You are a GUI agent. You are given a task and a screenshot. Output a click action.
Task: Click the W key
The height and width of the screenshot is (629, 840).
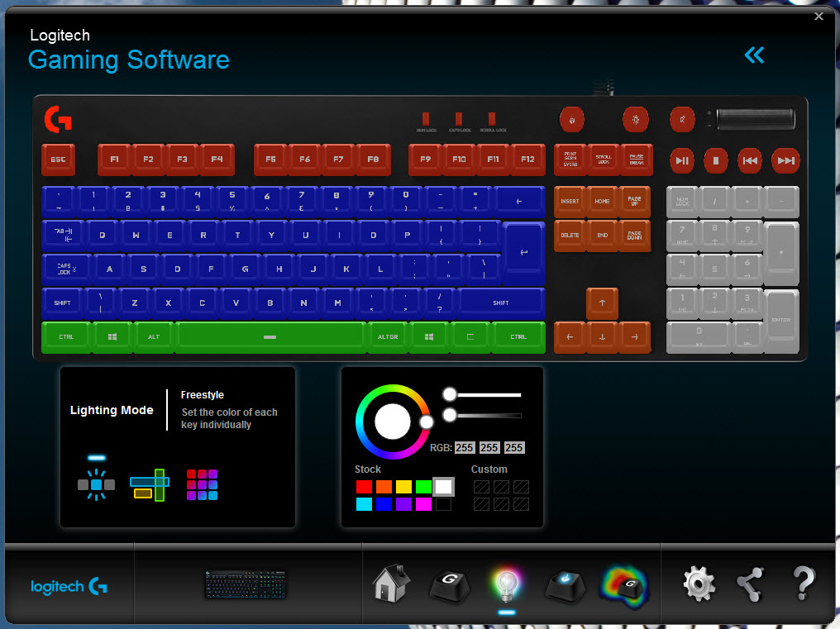tap(136, 236)
